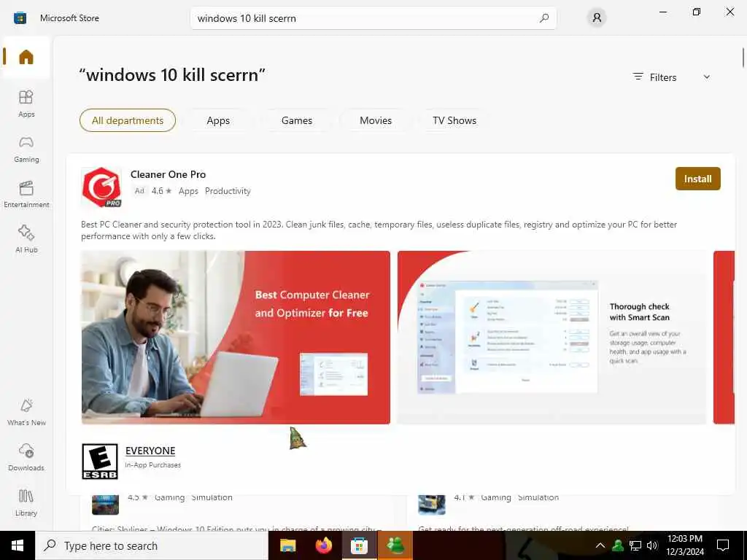The image size is (747, 560).
Task: Open the Gaming section in sidebar
Action: pos(26,149)
